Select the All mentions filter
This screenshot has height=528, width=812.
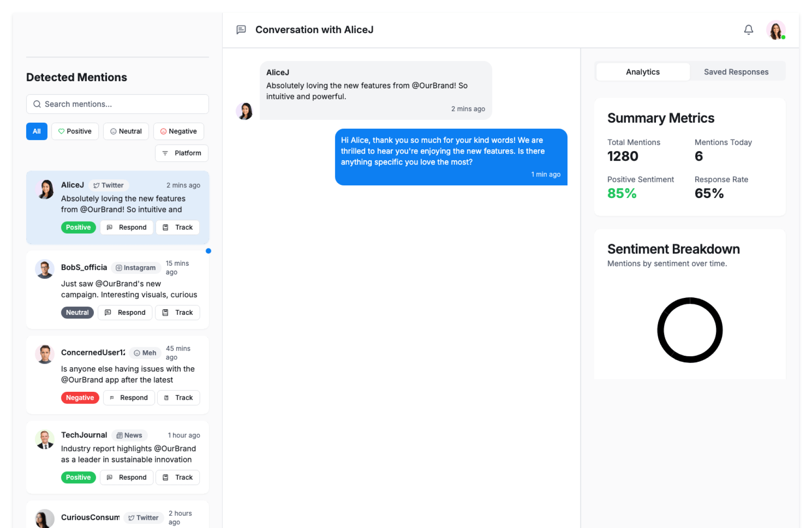tap(37, 131)
